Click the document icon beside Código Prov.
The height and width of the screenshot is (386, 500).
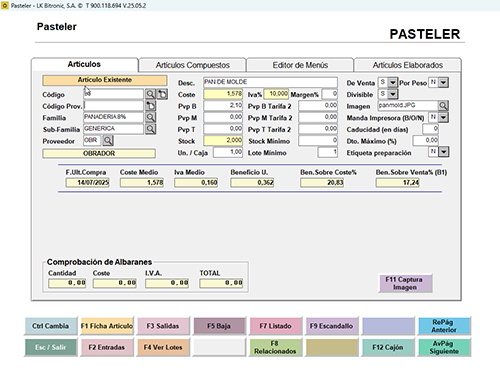(x=150, y=106)
